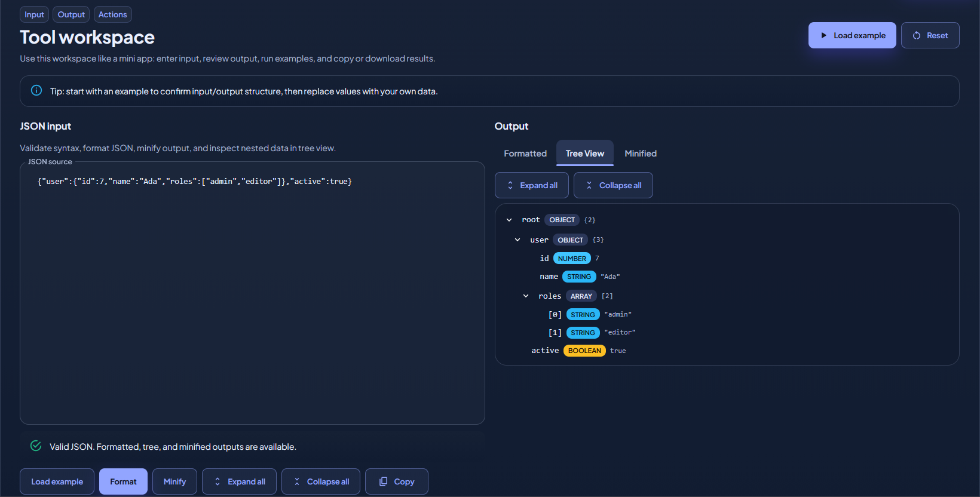980x497 pixels.
Task: Click the {3} count after user
Action: (598, 240)
